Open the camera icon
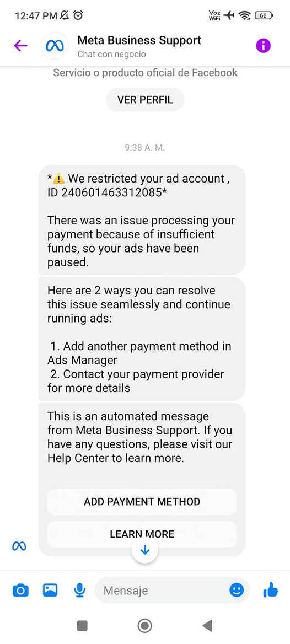This screenshot has width=290, height=644. click(20, 591)
